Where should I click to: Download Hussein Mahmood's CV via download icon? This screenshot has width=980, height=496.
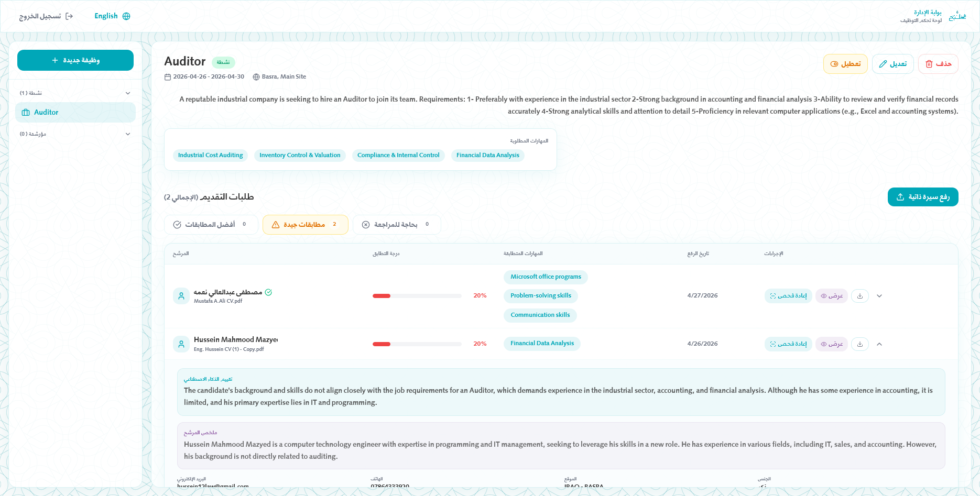pos(859,344)
